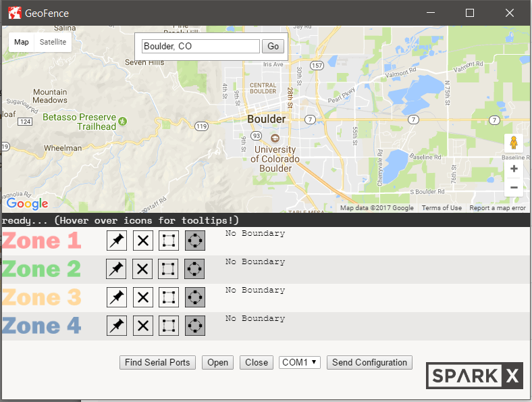Image resolution: width=532 pixels, height=402 pixels.
Task: Select the Zone 4 circle boundary icon
Action: click(x=195, y=326)
